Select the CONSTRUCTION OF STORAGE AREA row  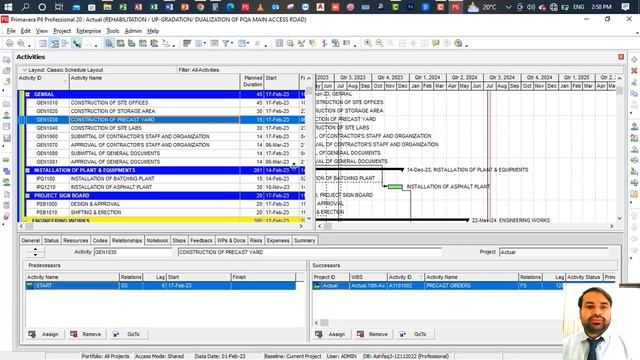(161, 111)
